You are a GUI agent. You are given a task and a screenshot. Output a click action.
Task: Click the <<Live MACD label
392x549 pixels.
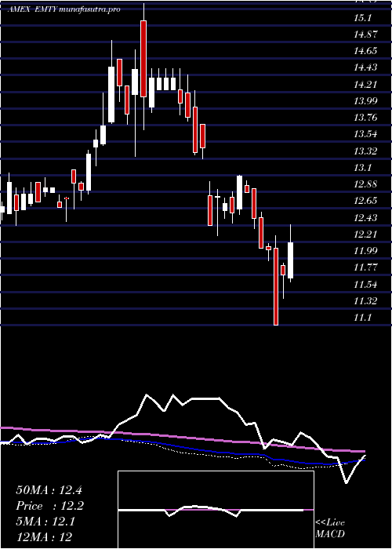pyautogui.click(x=330, y=529)
